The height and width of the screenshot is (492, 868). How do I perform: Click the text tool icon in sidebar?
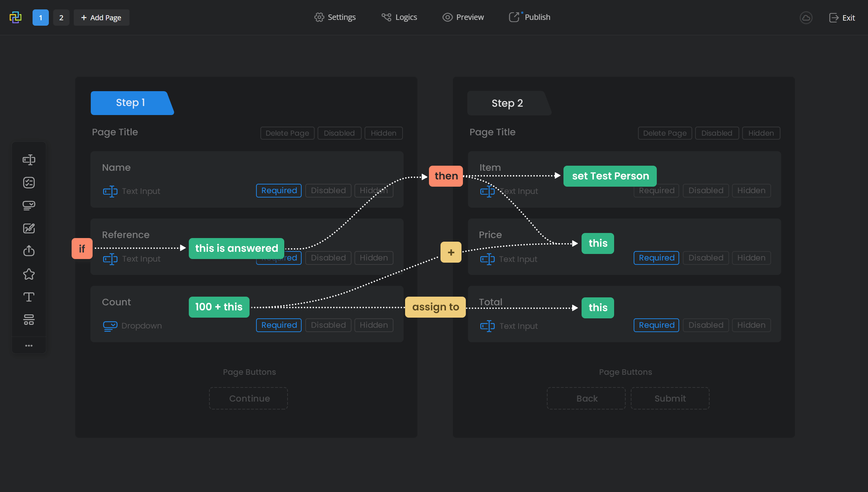click(29, 297)
